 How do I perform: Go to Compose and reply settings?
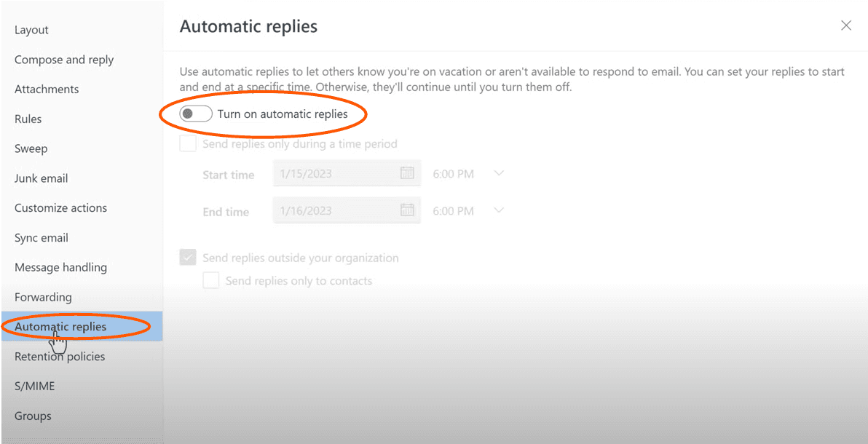point(63,59)
